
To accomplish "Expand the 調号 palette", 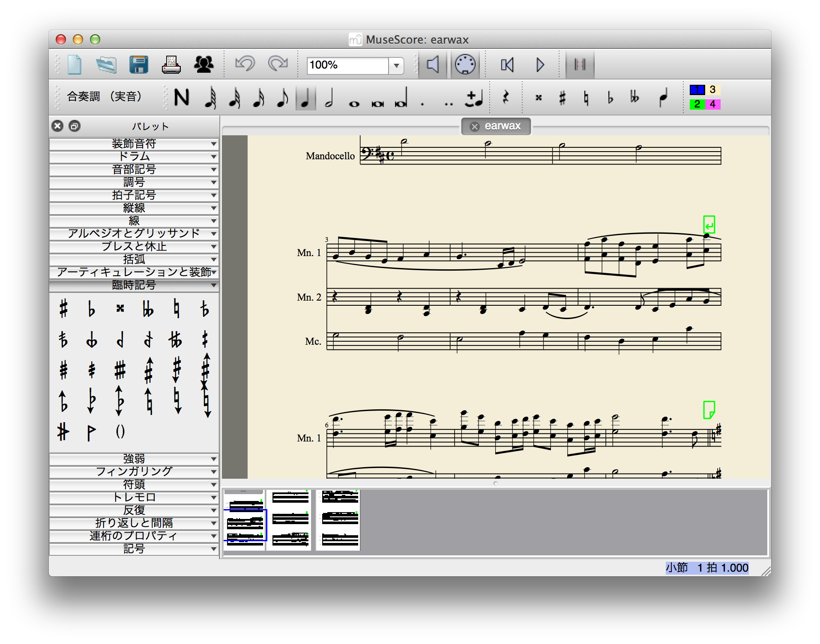I will coord(134,182).
